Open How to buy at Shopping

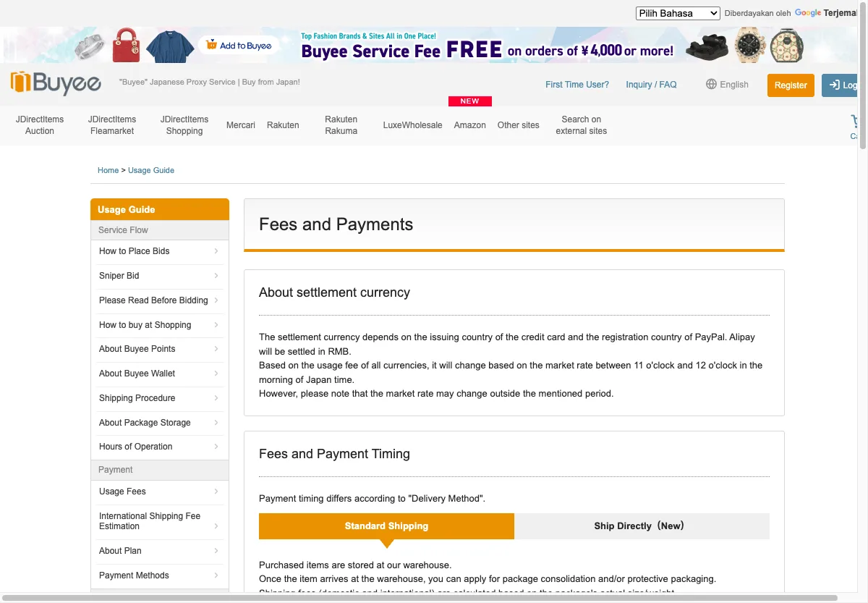click(x=159, y=325)
